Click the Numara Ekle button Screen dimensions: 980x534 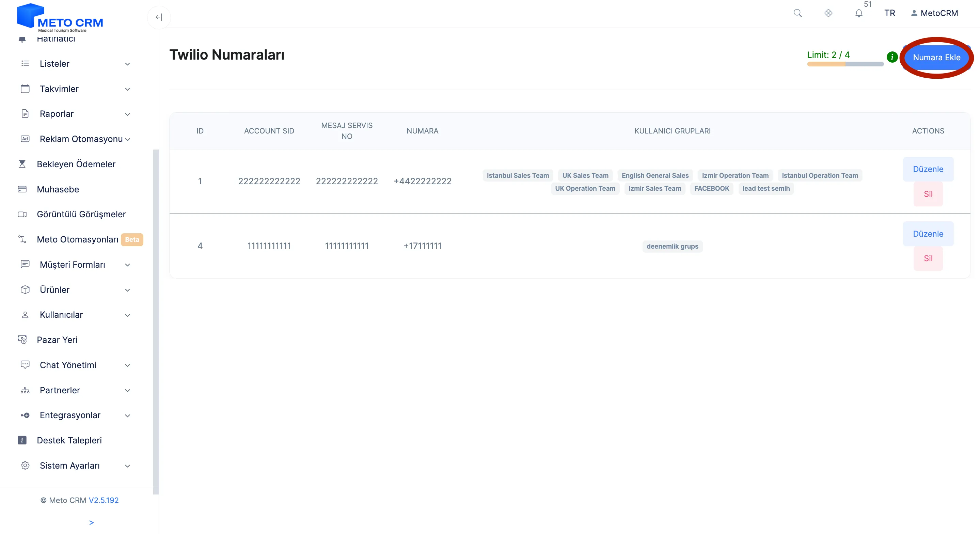point(937,58)
